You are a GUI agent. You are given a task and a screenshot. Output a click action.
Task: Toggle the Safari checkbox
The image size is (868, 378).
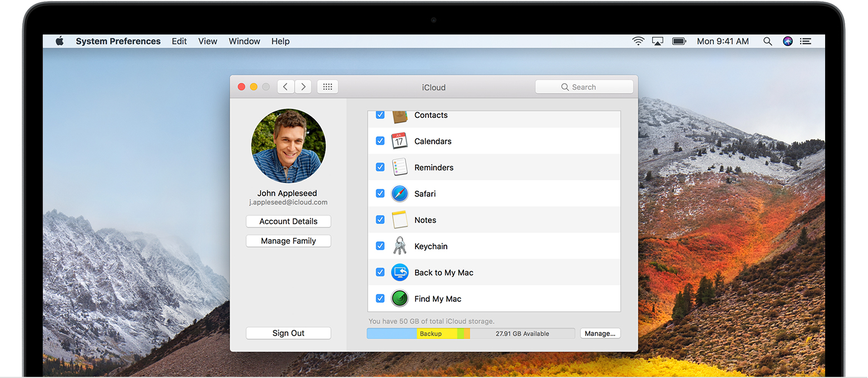(x=380, y=193)
